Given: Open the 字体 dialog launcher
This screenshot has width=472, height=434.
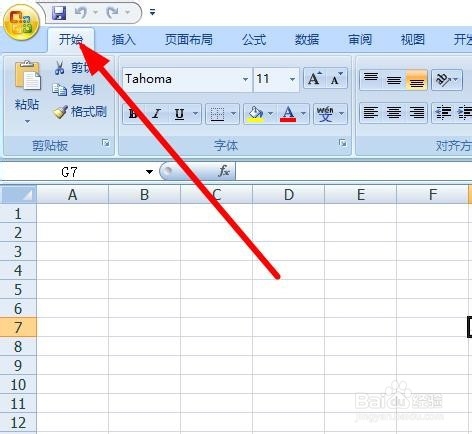Looking at the screenshot, I should point(342,143).
